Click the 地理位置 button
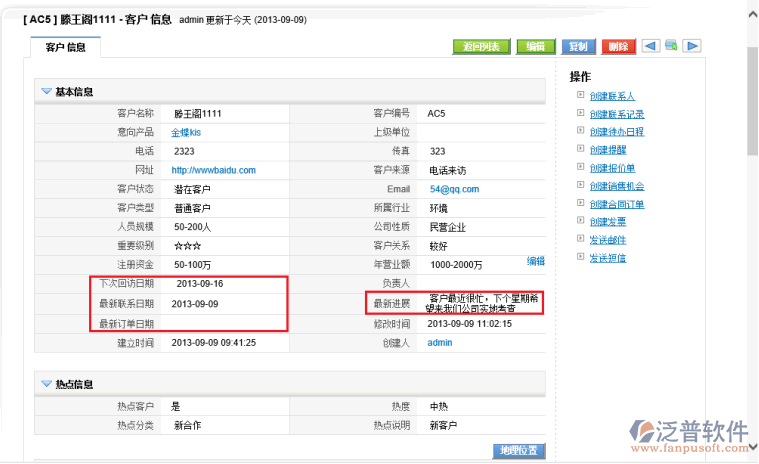Screen dimensions: 759x464 (519, 451)
